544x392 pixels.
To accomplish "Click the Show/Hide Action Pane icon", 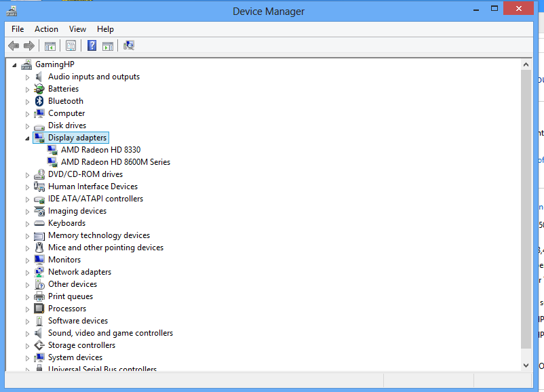I will coord(108,45).
